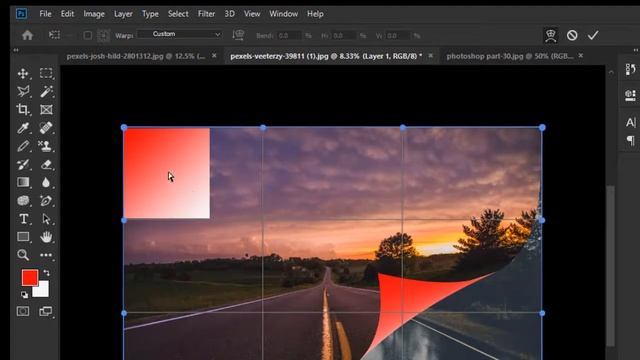Screen dimensions: 640x360
Task: Select the Pen tool
Action: tap(46, 200)
